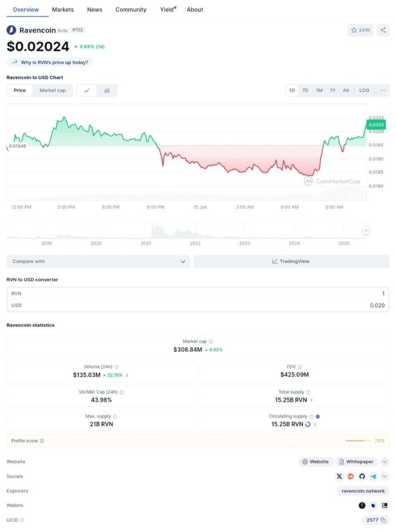Screen dimensions: 396x532
Task: Expand Circulating supply details arrow
Action: 315,424
